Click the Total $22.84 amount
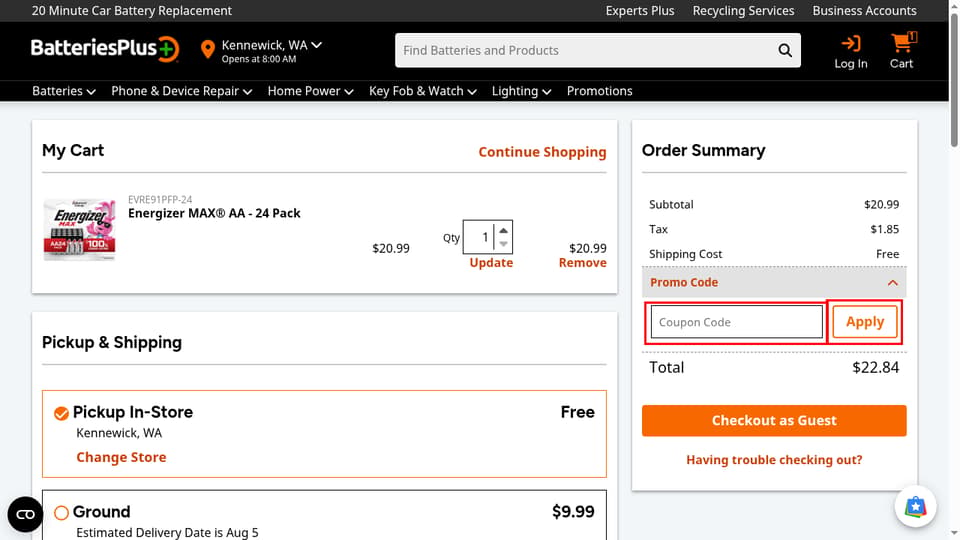 point(876,367)
